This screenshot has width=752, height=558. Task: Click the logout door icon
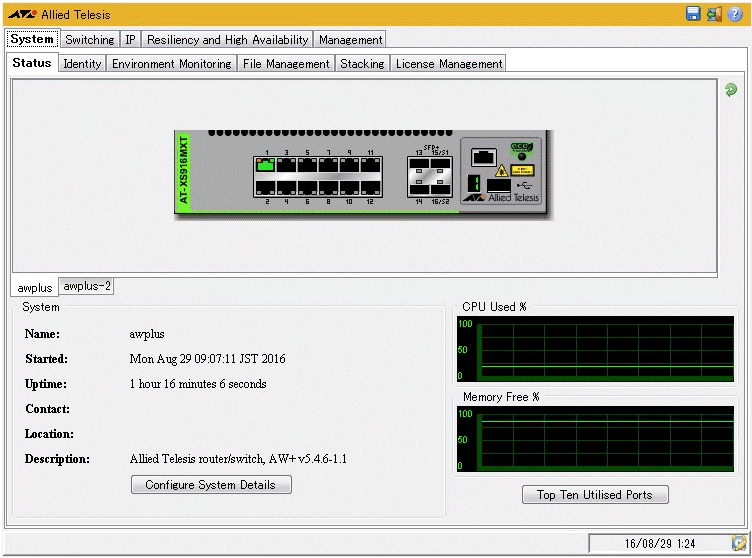tap(714, 14)
